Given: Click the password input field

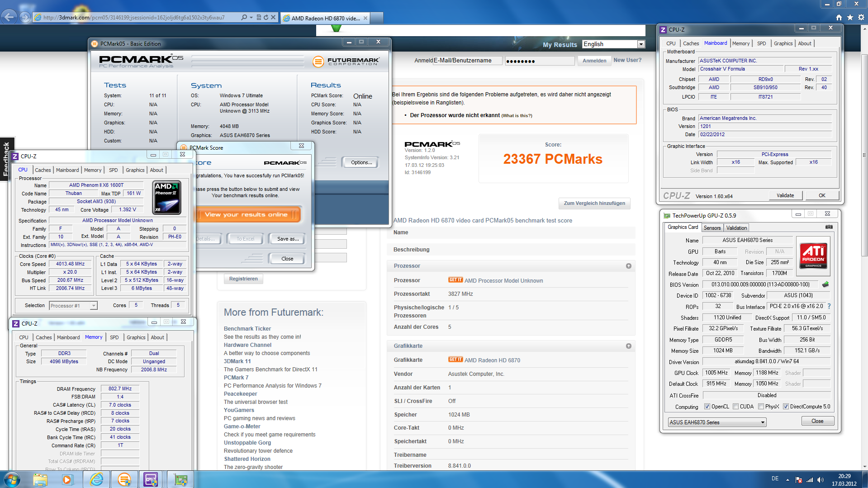Looking at the screenshot, I should point(540,61).
